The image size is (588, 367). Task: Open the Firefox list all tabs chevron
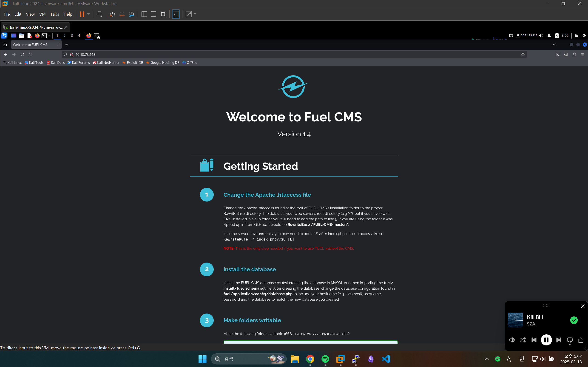[x=554, y=45]
